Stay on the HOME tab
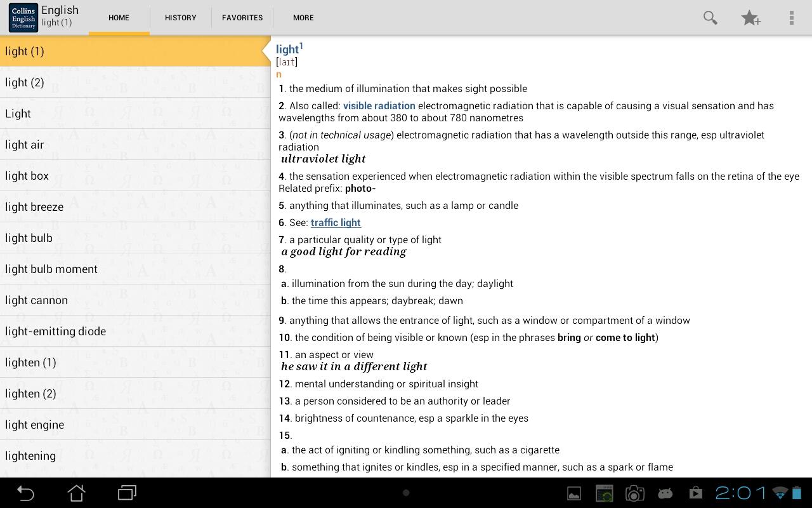The width and height of the screenshot is (812, 508). point(119,18)
